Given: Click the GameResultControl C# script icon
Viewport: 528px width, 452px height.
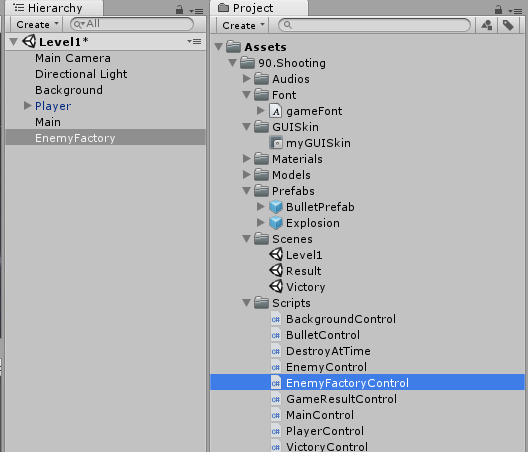Looking at the screenshot, I should point(276,399).
